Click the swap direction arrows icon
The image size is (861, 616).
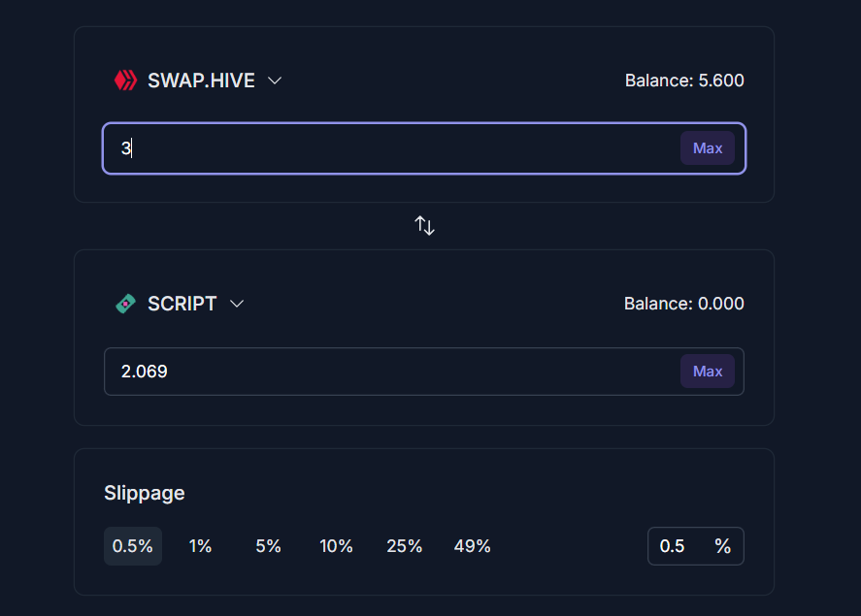pos(424,226)
